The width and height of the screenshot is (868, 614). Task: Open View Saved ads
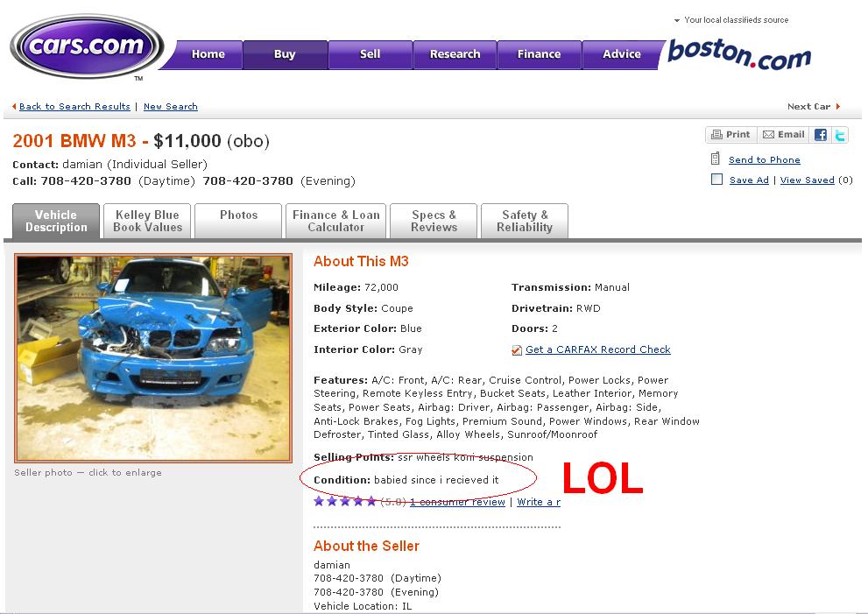tap(807, 180)
